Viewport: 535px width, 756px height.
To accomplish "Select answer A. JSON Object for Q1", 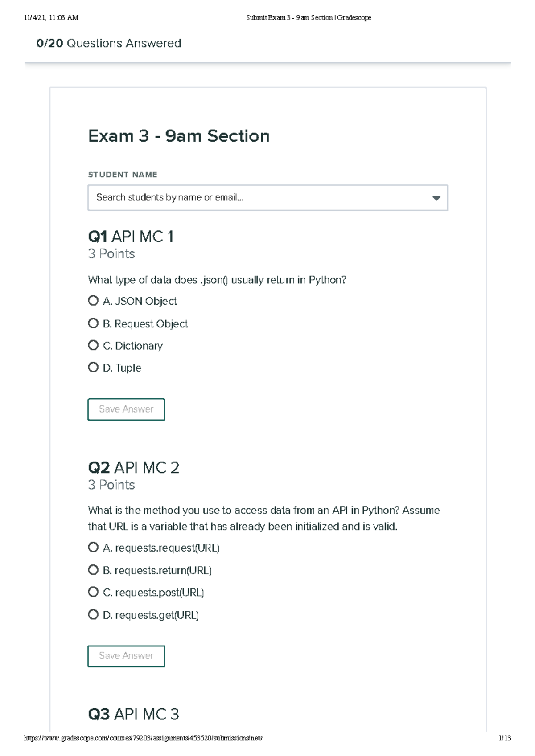I will click(93, 301).
